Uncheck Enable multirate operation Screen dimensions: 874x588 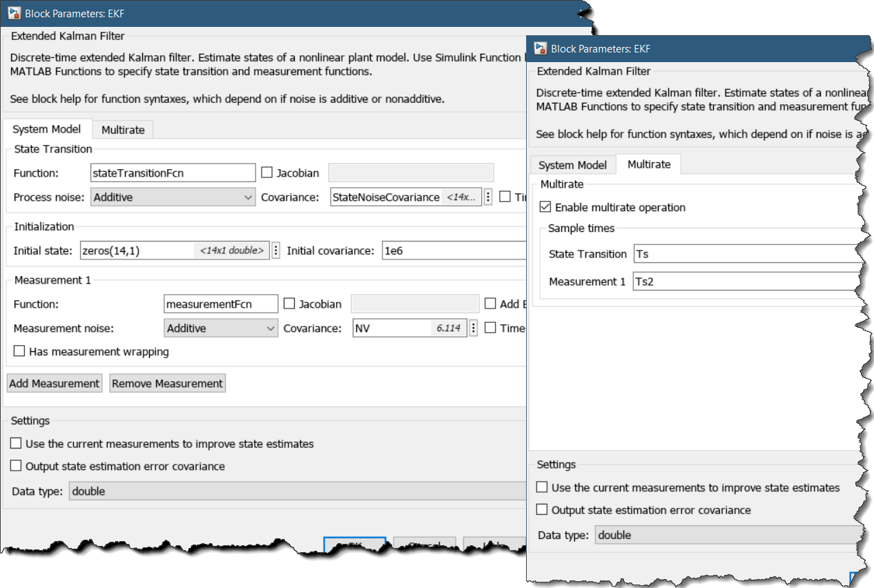[x=546, y=207]
